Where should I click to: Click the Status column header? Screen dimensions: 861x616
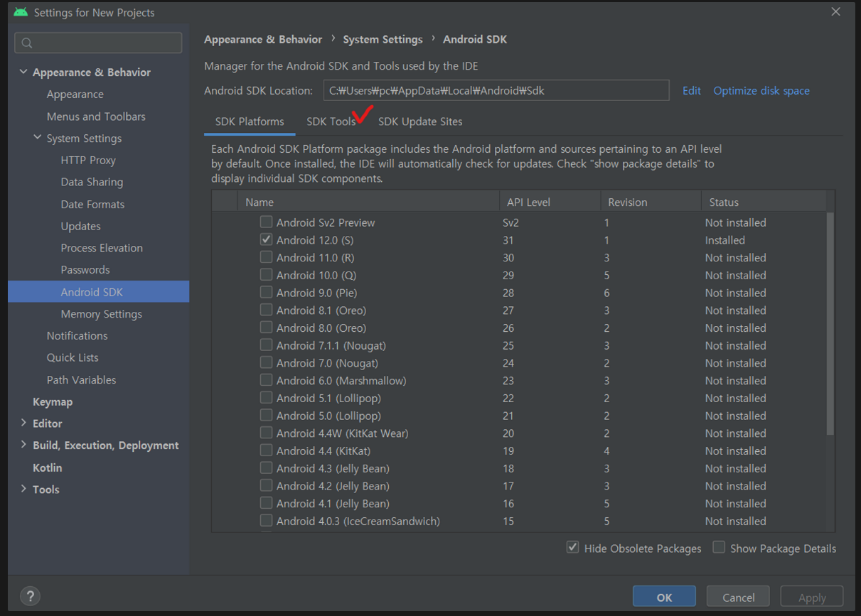pos(764,202)
